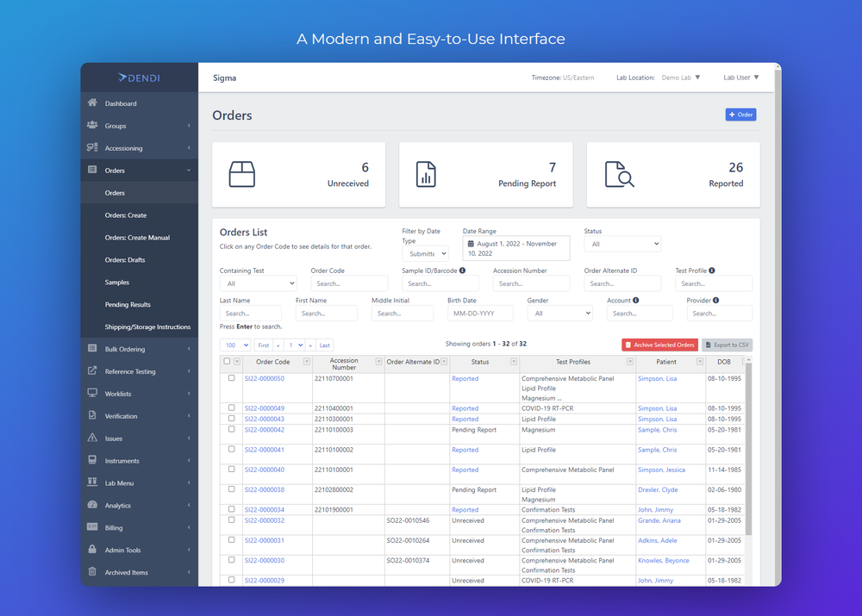Open the page size 100 dropdown

click(x=234, y=345)
